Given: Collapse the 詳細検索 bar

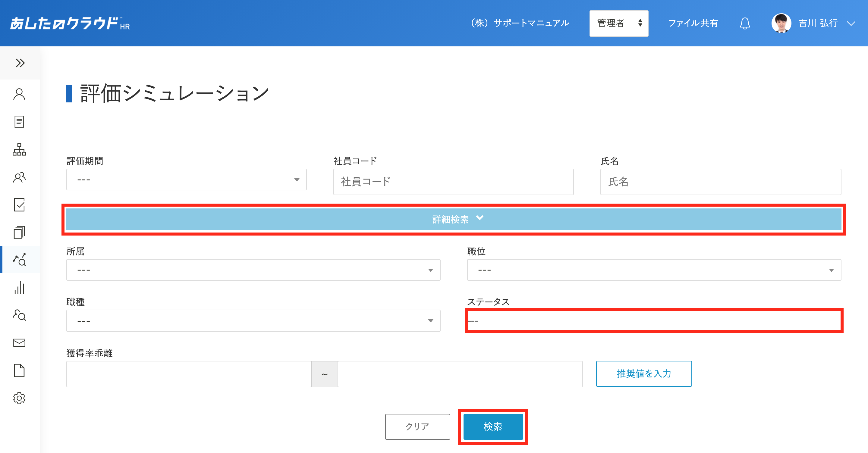Looking at the screenshot, I should click(454, 219).
